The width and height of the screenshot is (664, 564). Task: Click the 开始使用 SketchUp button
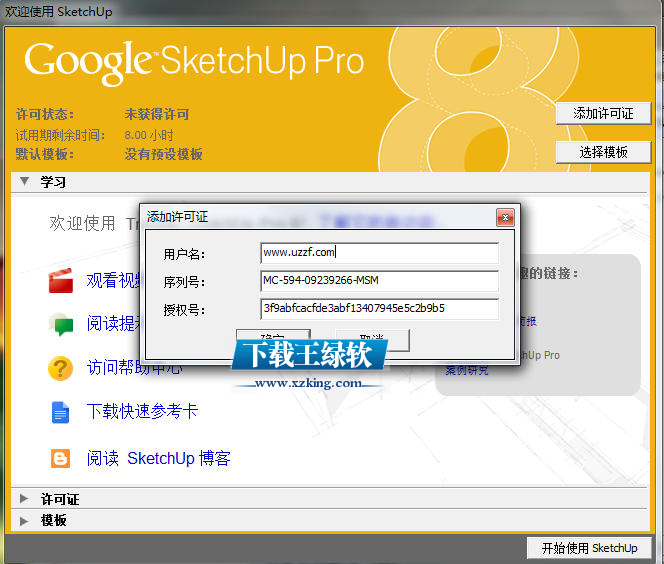[589, 548]
